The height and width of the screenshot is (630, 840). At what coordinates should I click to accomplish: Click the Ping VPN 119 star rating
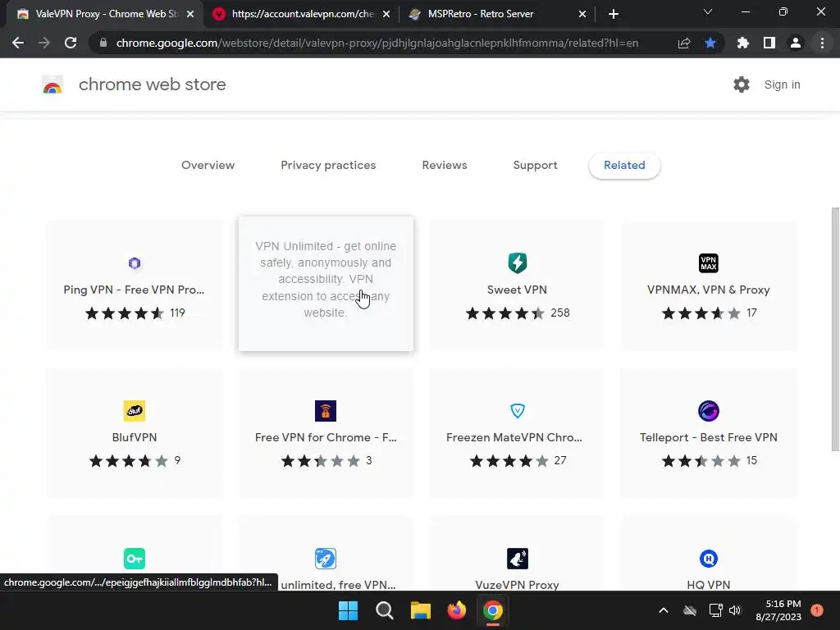[x=135, y=313]
